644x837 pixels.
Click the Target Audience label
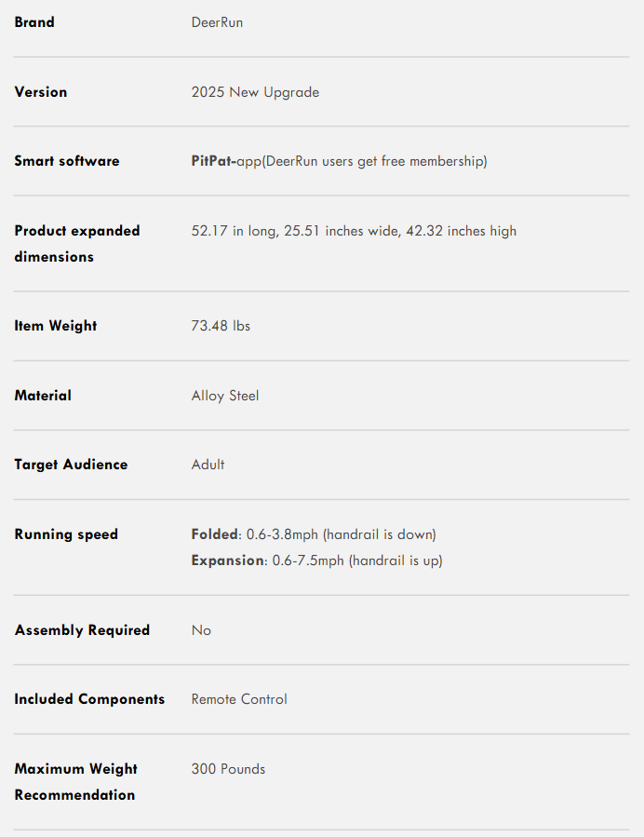[71, 465]
